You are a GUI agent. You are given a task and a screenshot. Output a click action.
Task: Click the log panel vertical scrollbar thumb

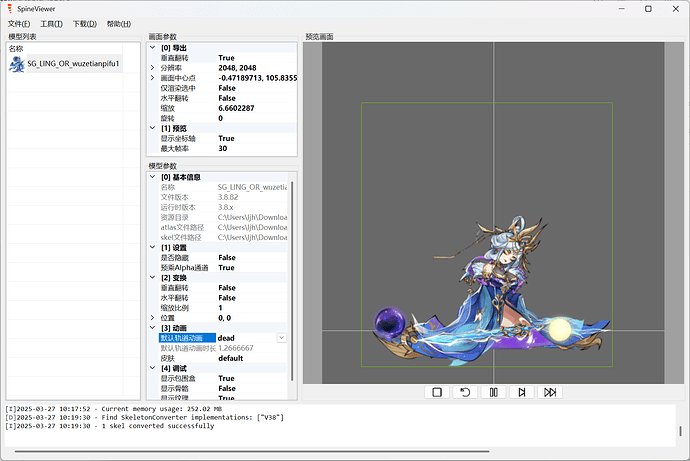click(680, 431)
